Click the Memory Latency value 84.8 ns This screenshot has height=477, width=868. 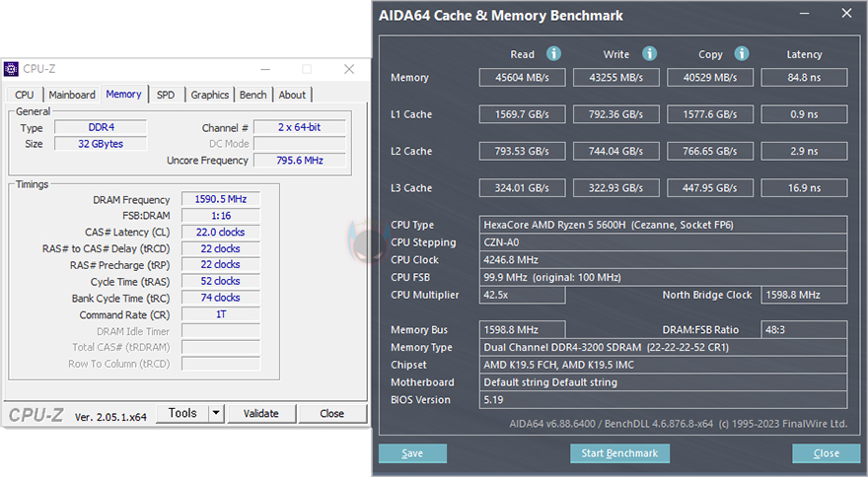click(x=804, y=78)
